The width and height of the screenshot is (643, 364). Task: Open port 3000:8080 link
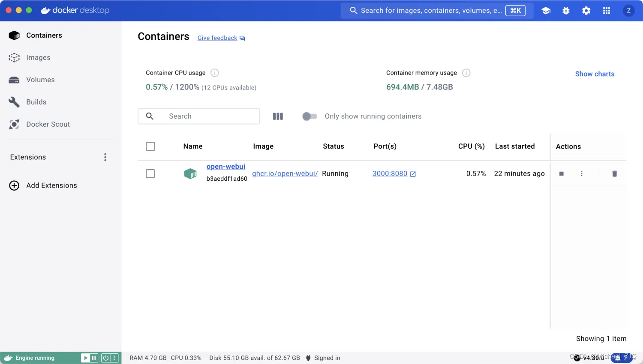(390, 173)
